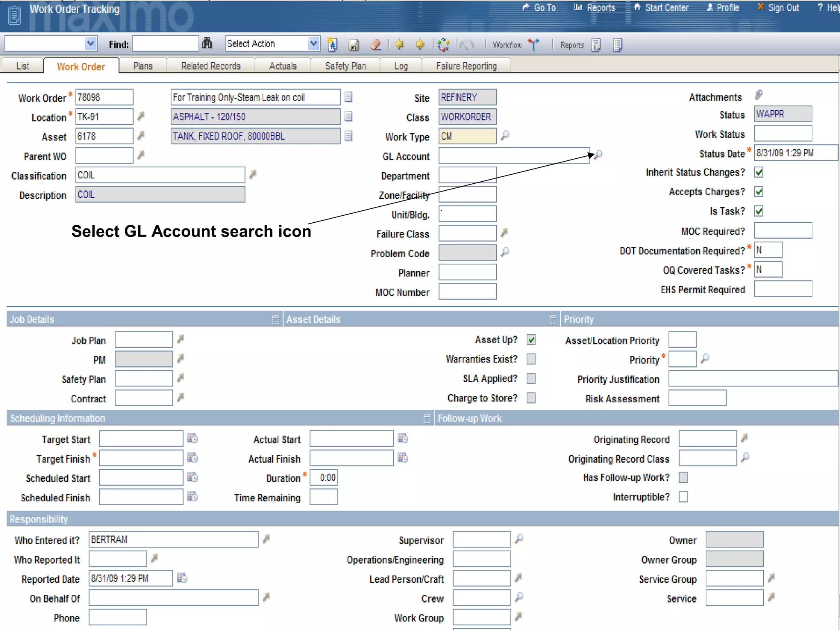Toggle the Asset Up checkbox
Image resolution: width=840 pixels, height=630 pixels.
(531, 340)
